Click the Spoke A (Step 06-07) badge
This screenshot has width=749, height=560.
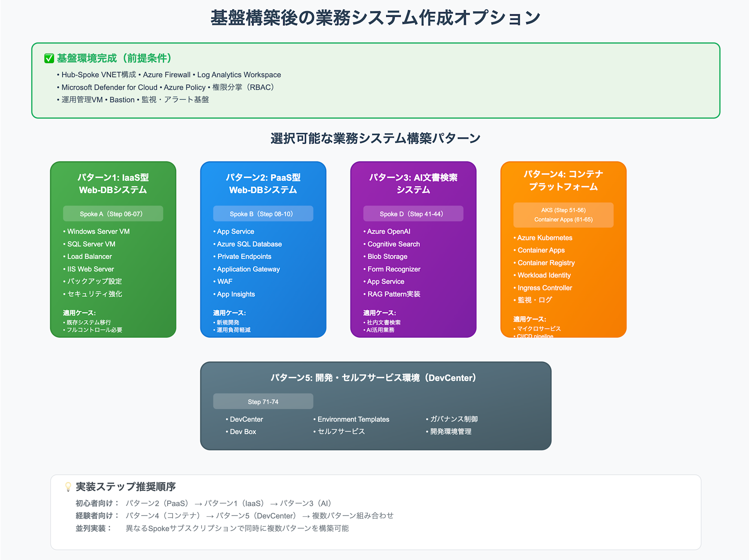pos(113,214)
